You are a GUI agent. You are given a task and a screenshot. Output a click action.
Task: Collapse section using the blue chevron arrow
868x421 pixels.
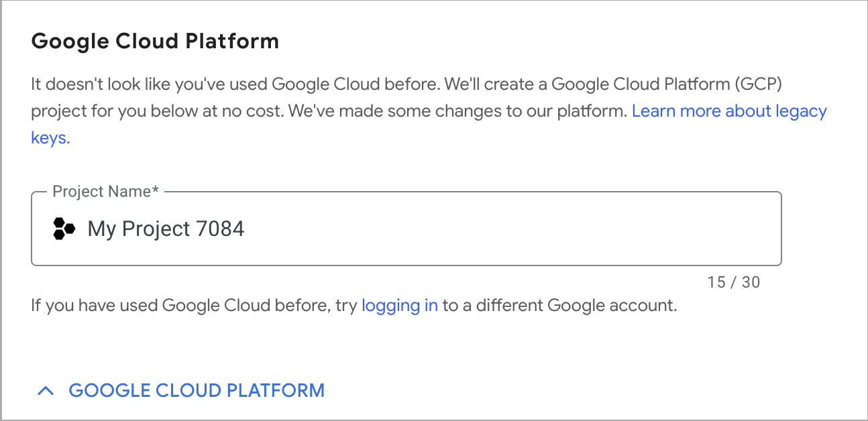point(46,390)
